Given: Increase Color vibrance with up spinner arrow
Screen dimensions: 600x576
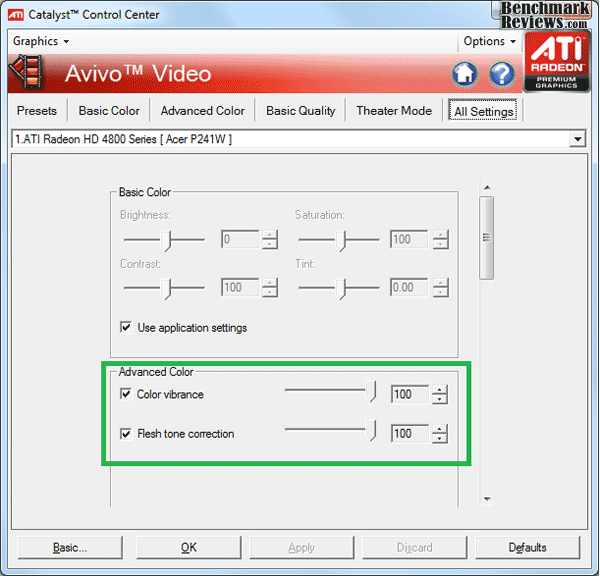Looking at the screenshot, I should pyautogui.click(x=440, y=390).
